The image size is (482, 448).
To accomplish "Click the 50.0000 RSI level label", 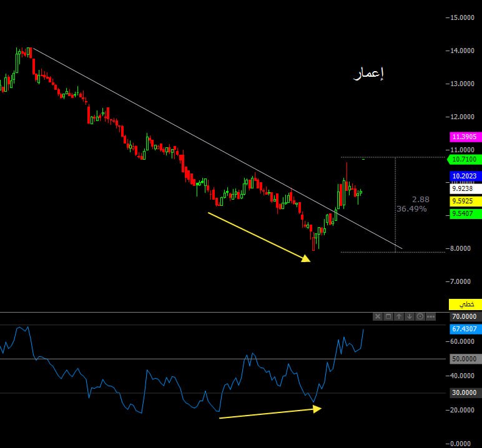I will pos(465,359).
